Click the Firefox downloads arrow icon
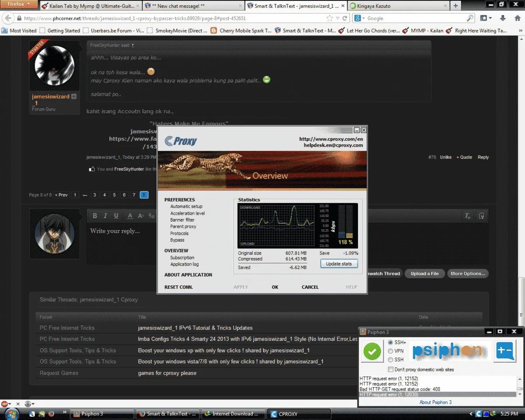Viewport: 525px width, 420px height. [503, 18]
